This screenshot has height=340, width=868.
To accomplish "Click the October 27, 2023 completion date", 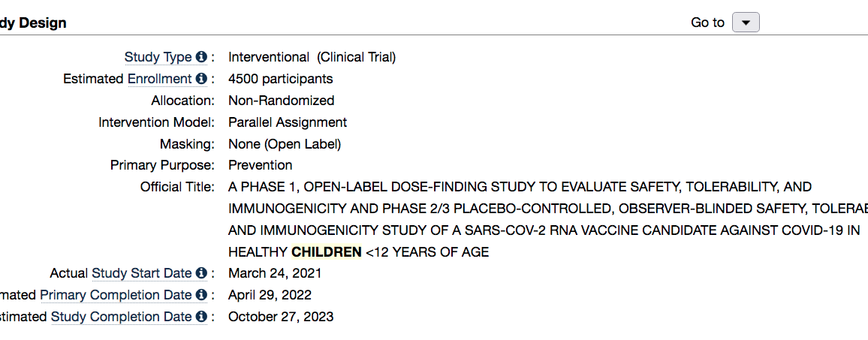I will [x=282, y=316].
